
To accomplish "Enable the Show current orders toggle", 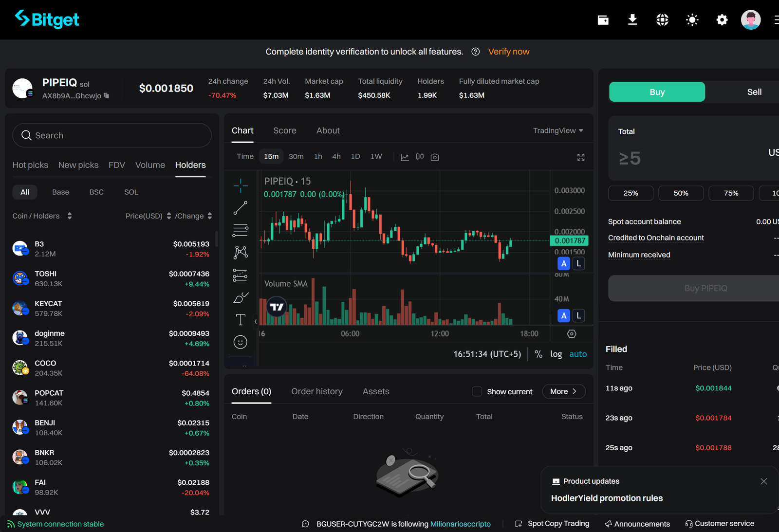I will click(477, 391).
